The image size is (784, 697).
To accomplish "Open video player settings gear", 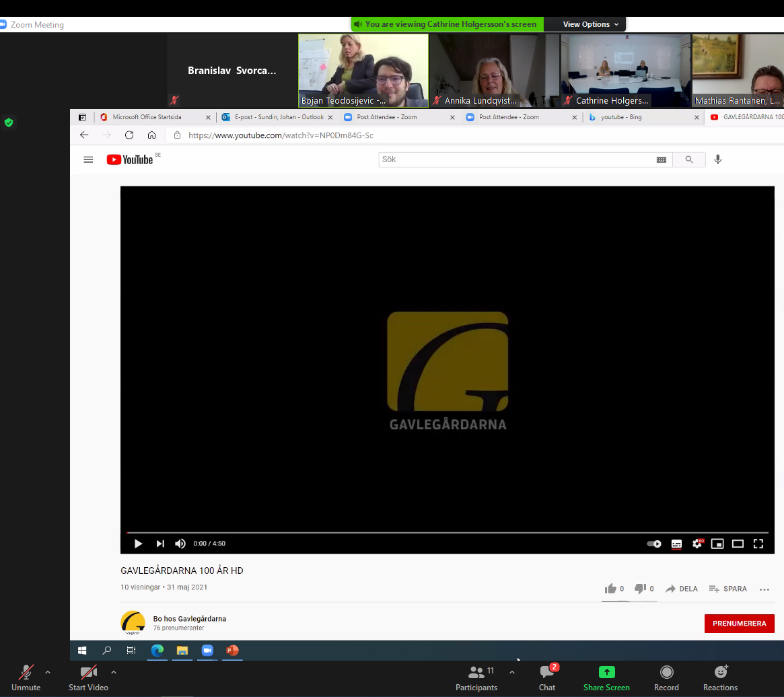I will coord(697,544).
